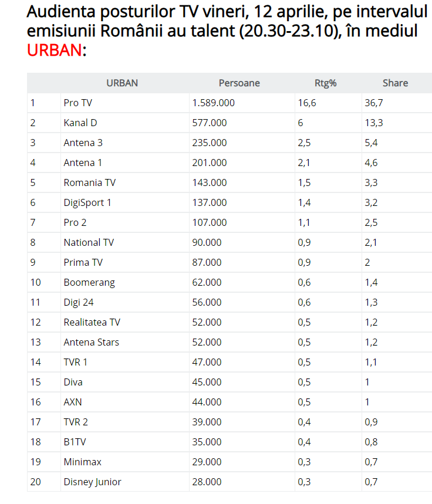Click the red URBAN word in heading
Viewport: 432px width, 504px height.
pos(54,50)
